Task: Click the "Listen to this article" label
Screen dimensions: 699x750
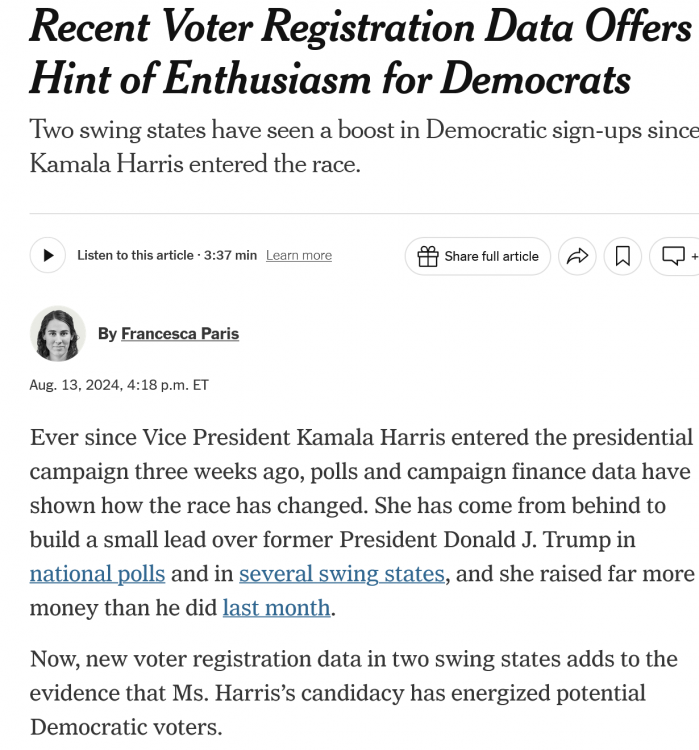Action: coord(136,256)
